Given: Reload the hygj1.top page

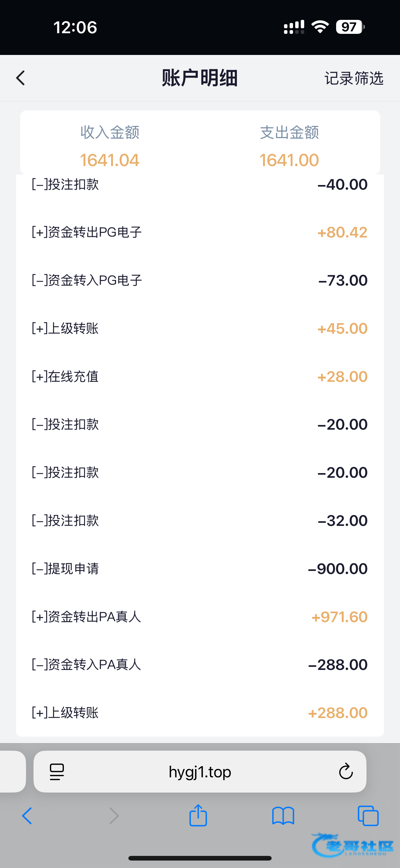Looking at the screenshot, I should (x=345, y=771).
